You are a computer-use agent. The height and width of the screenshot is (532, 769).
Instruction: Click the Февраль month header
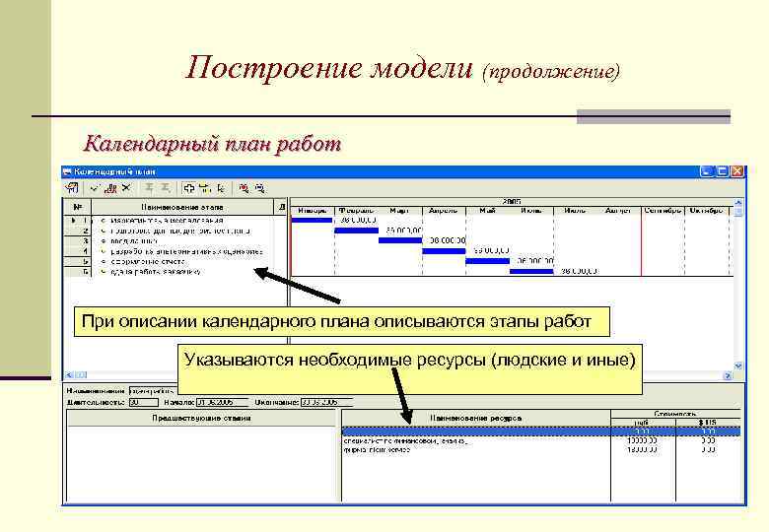coord(357,211)
